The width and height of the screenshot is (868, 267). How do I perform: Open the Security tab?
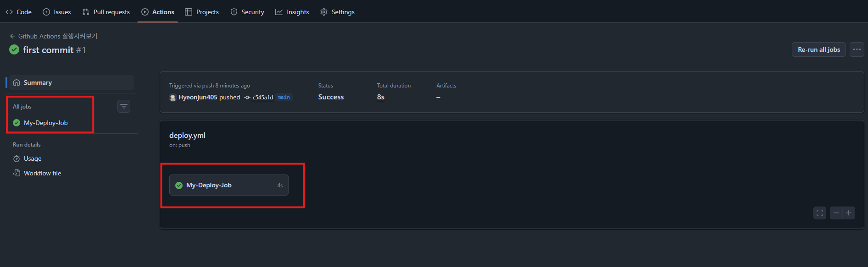(247, 12)
